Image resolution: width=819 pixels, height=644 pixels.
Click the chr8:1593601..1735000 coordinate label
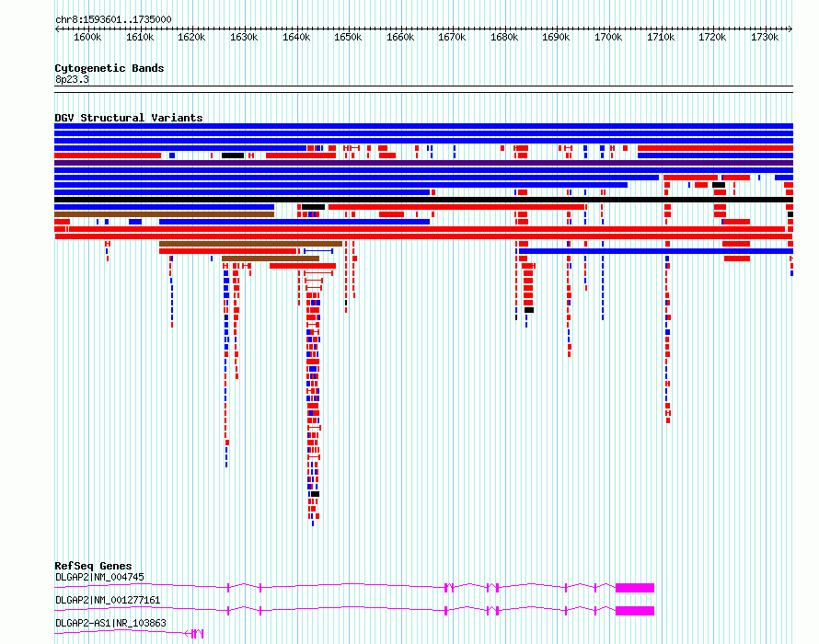(x=113, y=19)
